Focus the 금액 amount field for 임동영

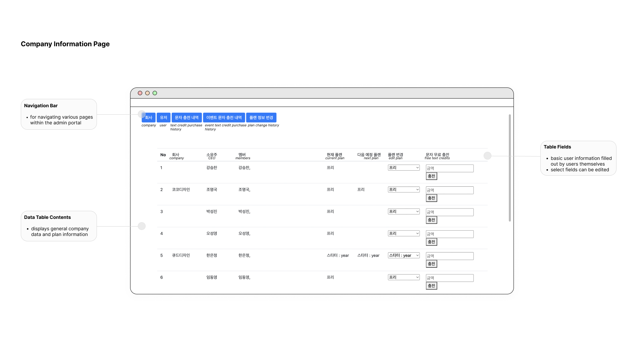450,278
